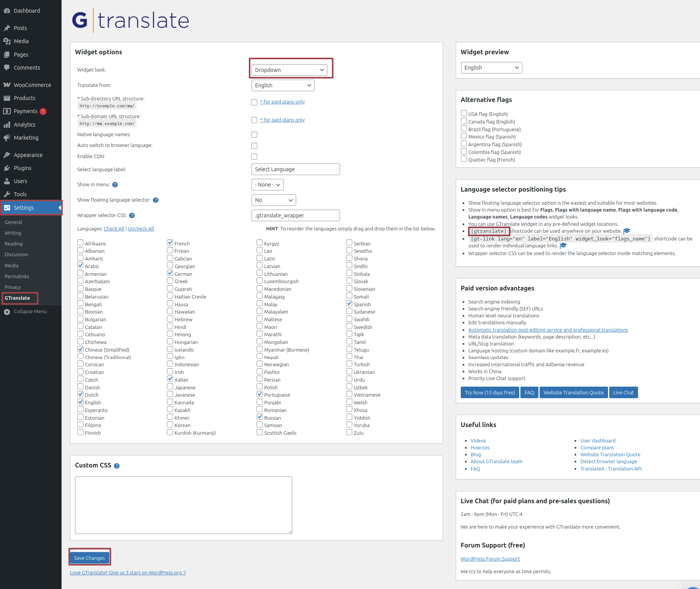Click the GTranslate logo
The height and width of the screenshot is (589, 700).
[130, 20]
